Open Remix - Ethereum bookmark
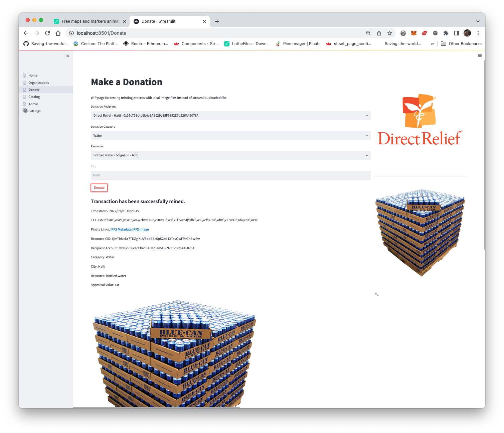This screenshot has width=504, height=433. coord(146,44)
